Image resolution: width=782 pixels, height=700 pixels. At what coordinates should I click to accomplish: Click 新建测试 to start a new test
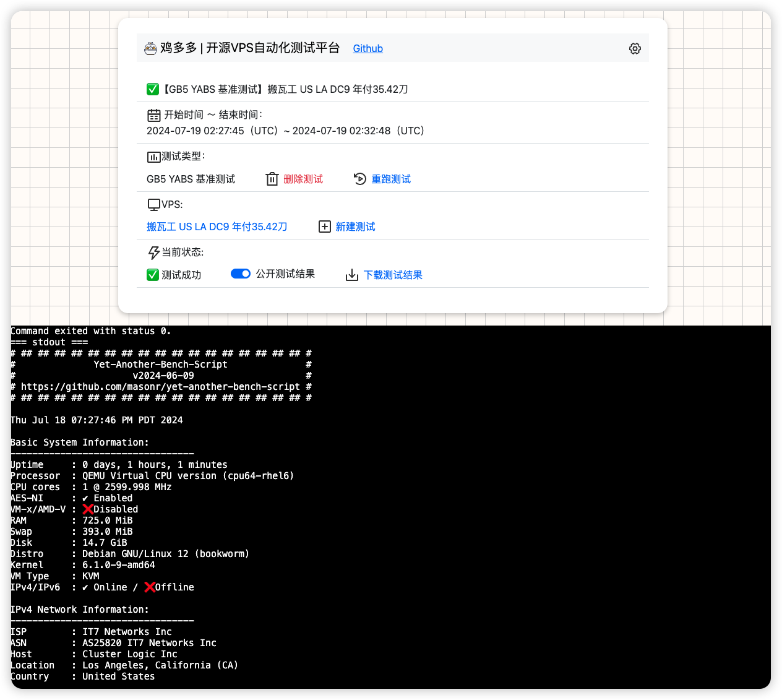pyautogui.click(x=355, y=227)
